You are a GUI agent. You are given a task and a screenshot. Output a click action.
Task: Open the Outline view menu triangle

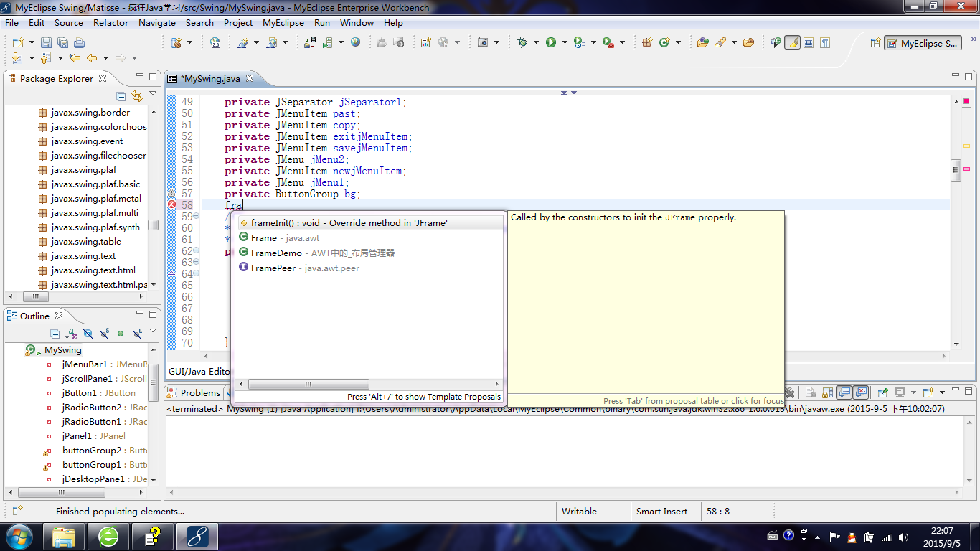pos(153,331)
